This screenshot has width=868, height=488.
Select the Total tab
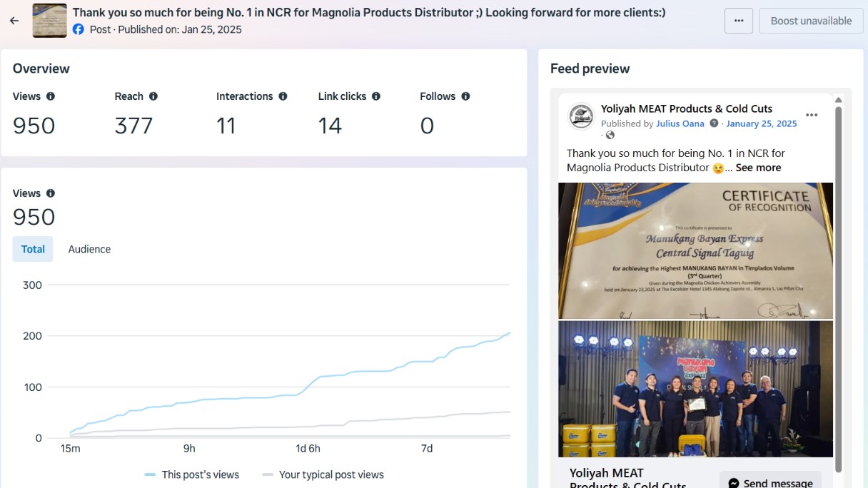[x=33, y=249]
